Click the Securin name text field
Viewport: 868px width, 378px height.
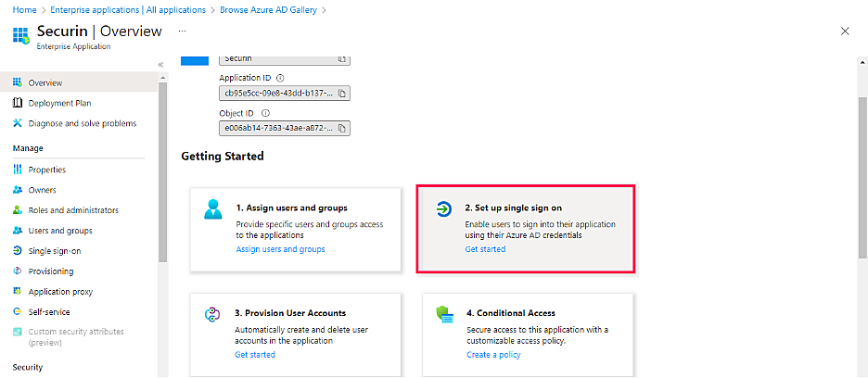click(285, 59)
